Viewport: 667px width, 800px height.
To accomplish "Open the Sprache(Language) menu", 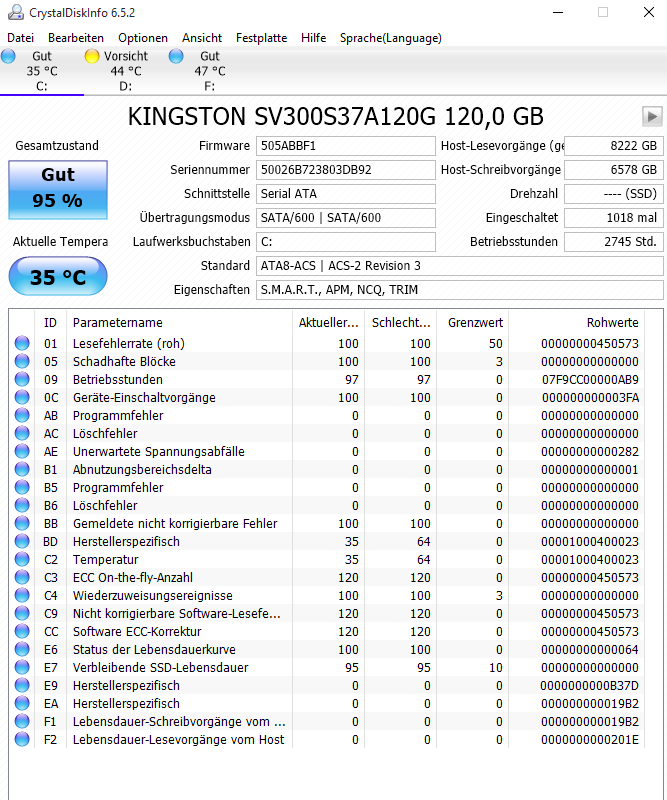I will [391, 38].
